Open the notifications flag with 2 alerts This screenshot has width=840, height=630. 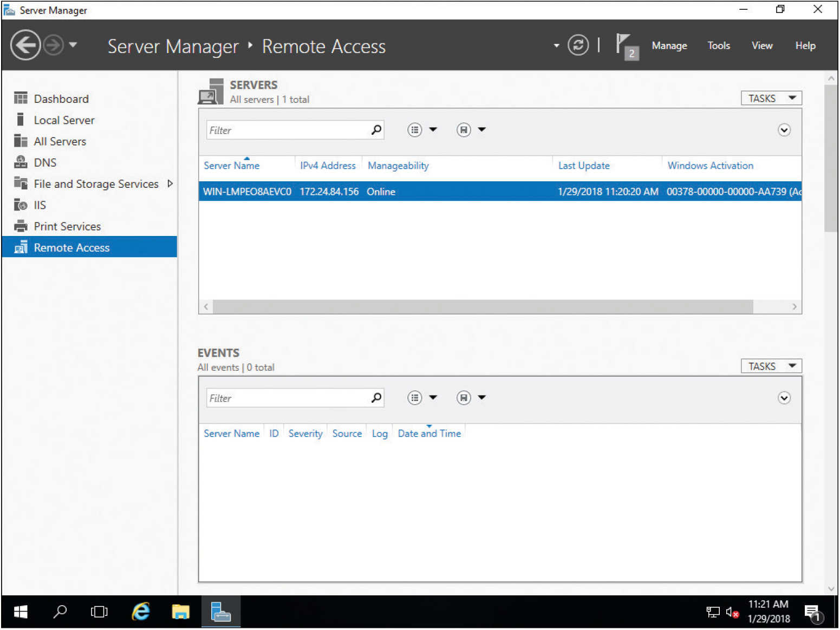(x=627, y=47)
